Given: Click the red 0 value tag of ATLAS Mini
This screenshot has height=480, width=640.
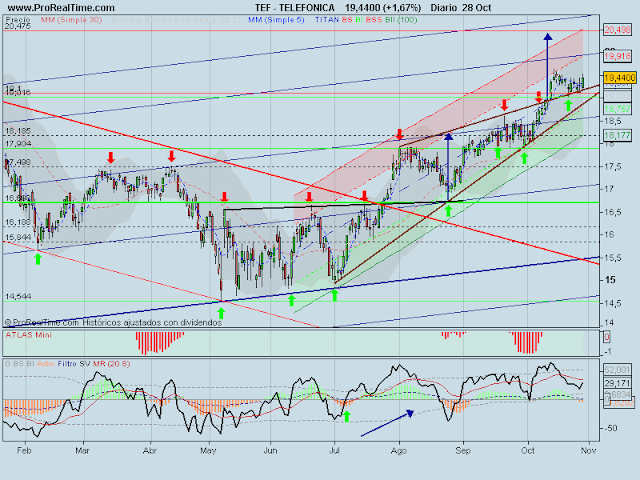Looking at the screenshot, I should 607,337.
